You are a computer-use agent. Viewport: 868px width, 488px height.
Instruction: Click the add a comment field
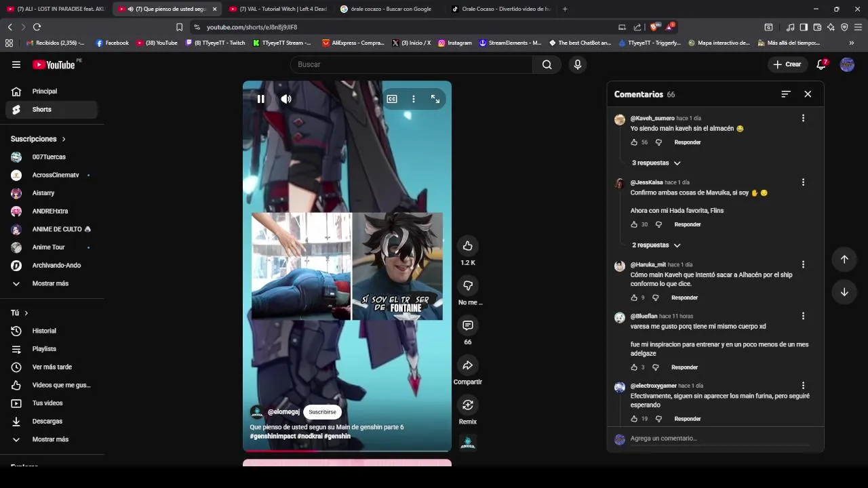[x=719, y=439]
